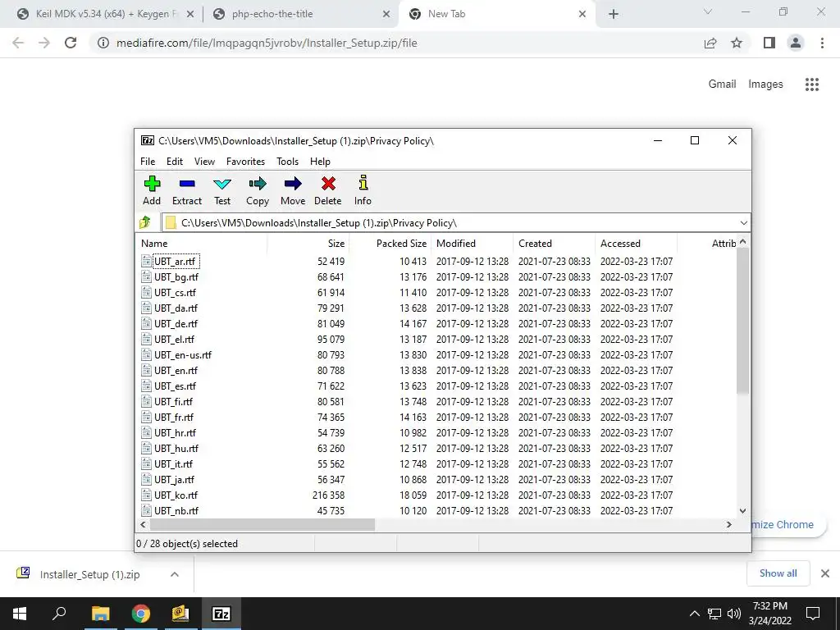Screen dimensions: 840x630
Task: Click the Extract toolbar icon
Action: pos(187,184)
